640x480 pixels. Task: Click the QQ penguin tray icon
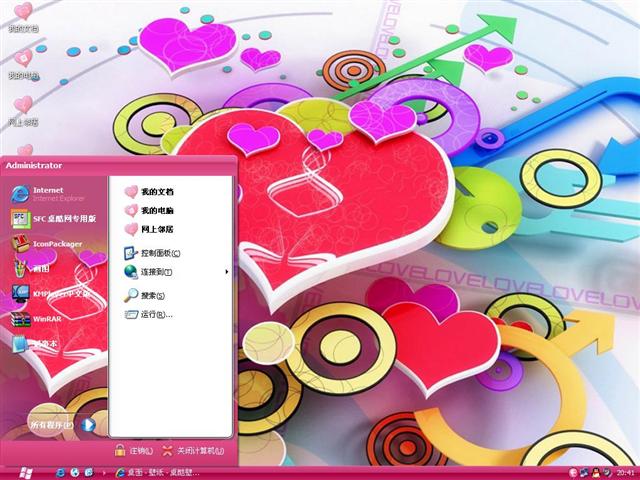pos(596,473)
